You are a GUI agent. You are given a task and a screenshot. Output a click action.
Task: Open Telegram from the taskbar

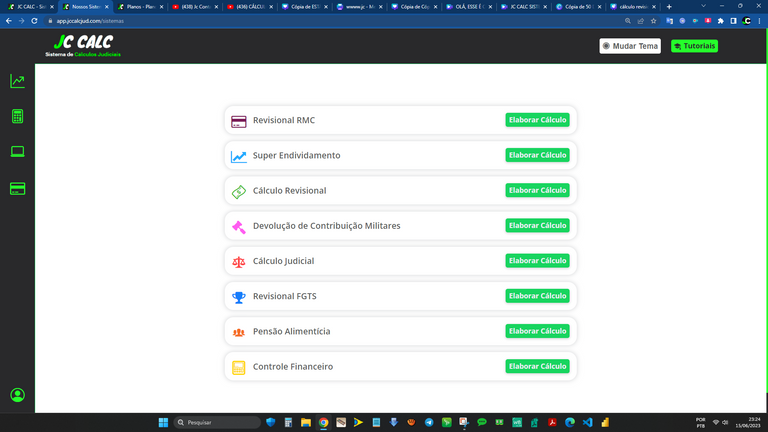point(429,422)
